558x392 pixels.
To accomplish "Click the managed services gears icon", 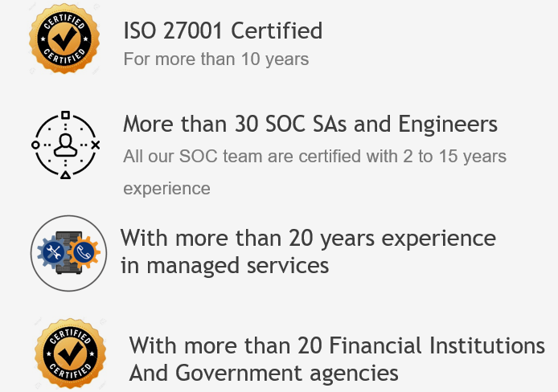I will 68,253.
